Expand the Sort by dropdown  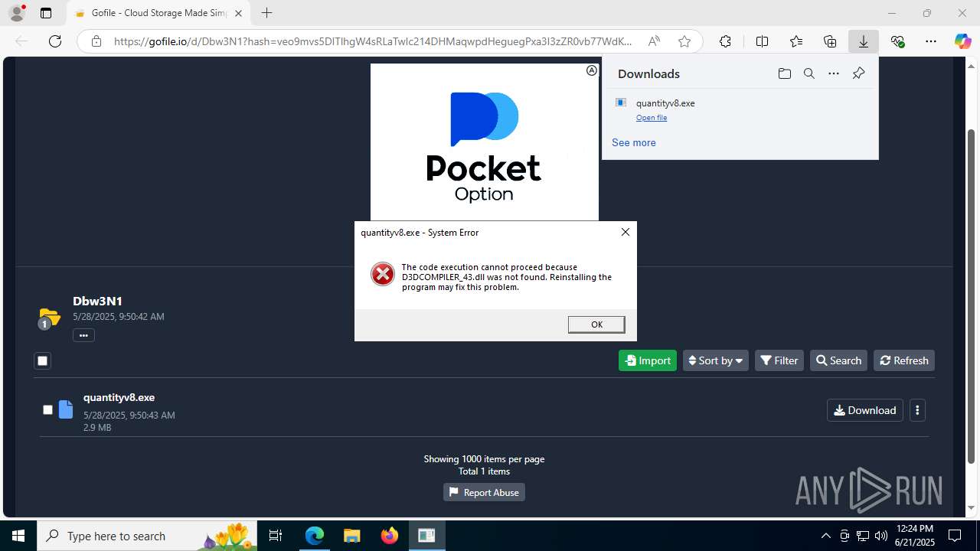coord(716,360)
